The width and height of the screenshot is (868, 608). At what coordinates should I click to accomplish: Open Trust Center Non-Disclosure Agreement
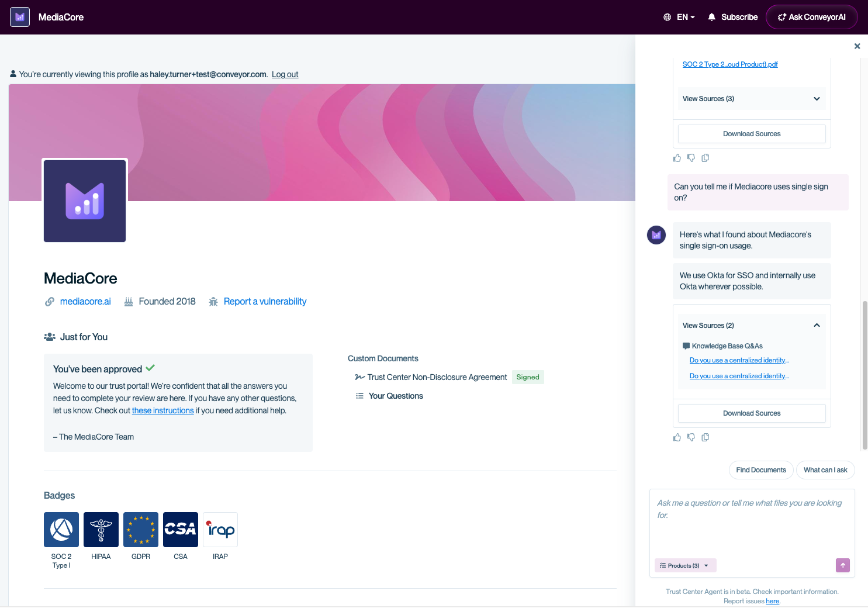[437, 377]
